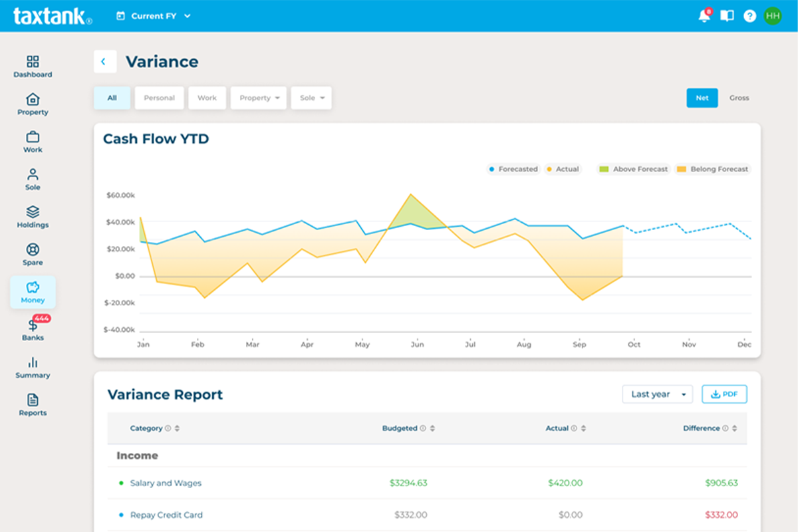Select the Property section icon
Screen dimensions: 798x532
(x=32, y=103)
